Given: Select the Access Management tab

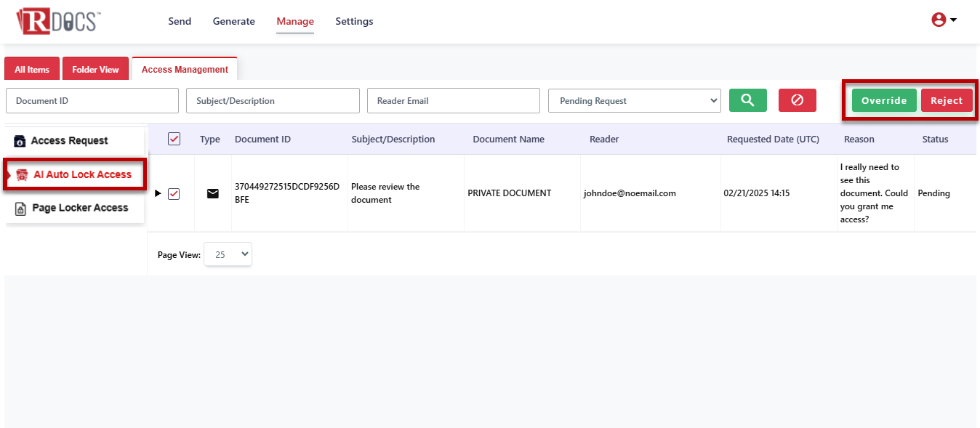Looking at the screenshot, I should [x=185, y=69].
